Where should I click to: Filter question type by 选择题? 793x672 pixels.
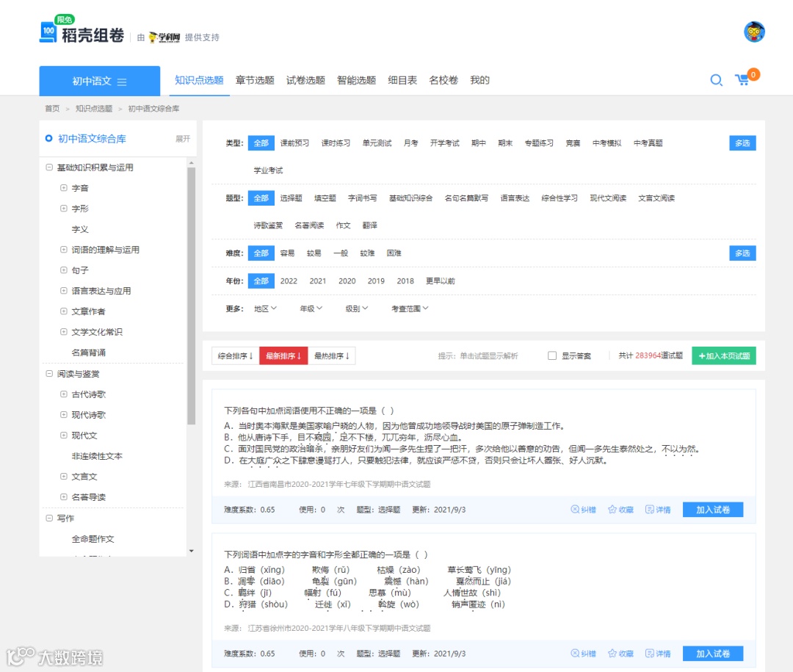(x=292, y=198)
